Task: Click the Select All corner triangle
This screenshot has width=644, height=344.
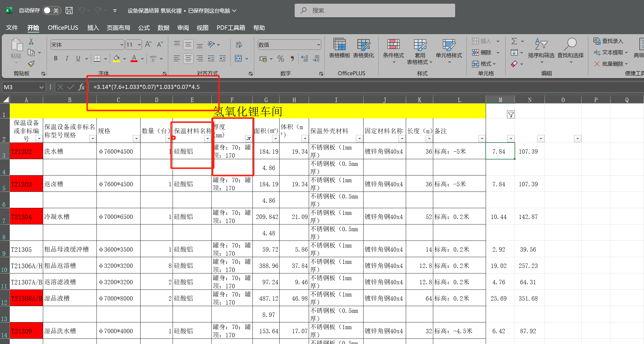Action: [x=6, y=100]
